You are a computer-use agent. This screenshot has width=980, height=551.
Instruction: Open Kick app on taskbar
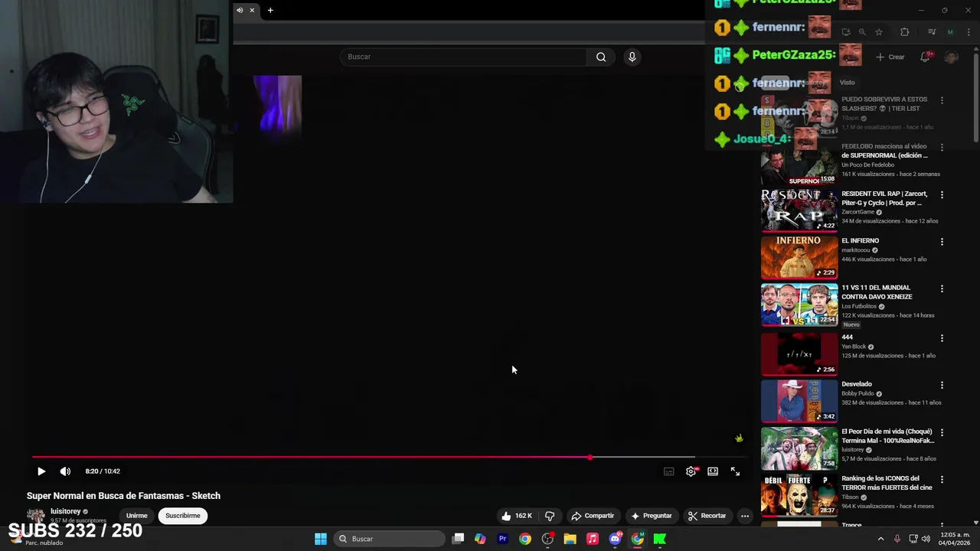pos(659,539)
